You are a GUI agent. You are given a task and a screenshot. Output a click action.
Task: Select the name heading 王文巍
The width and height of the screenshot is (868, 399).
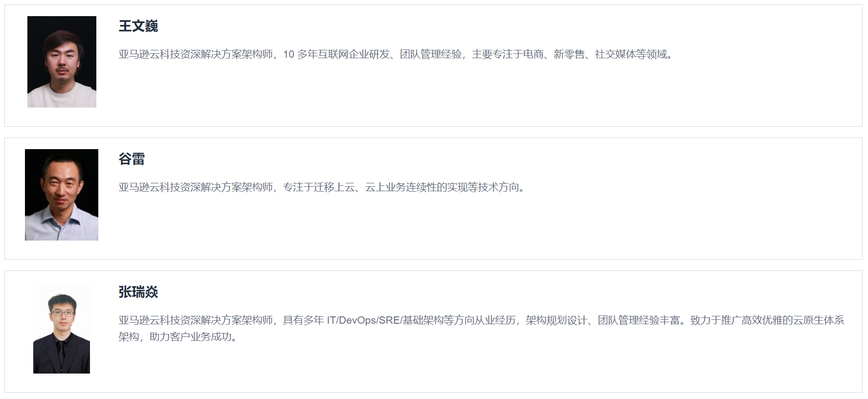click(x=138, y=26)
